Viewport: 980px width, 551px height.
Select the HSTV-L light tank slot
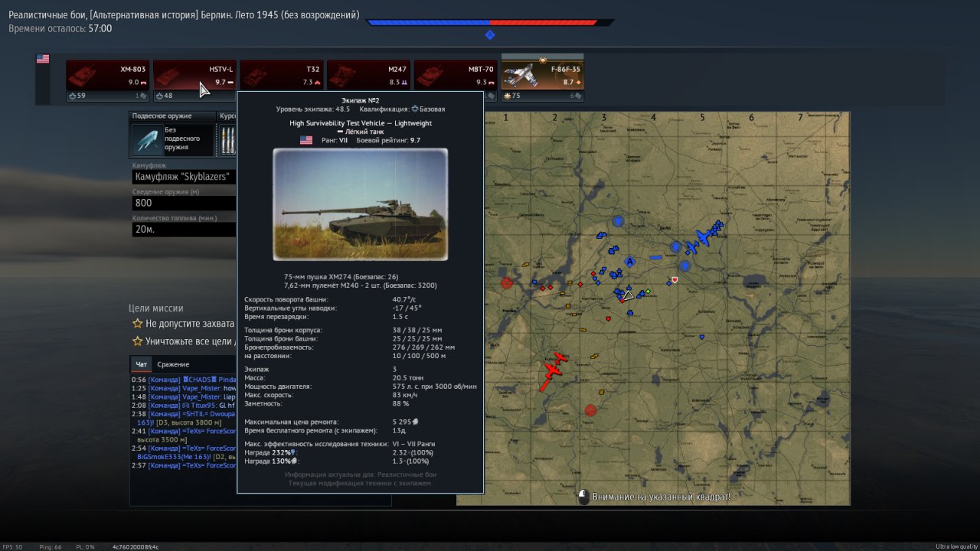194,75
